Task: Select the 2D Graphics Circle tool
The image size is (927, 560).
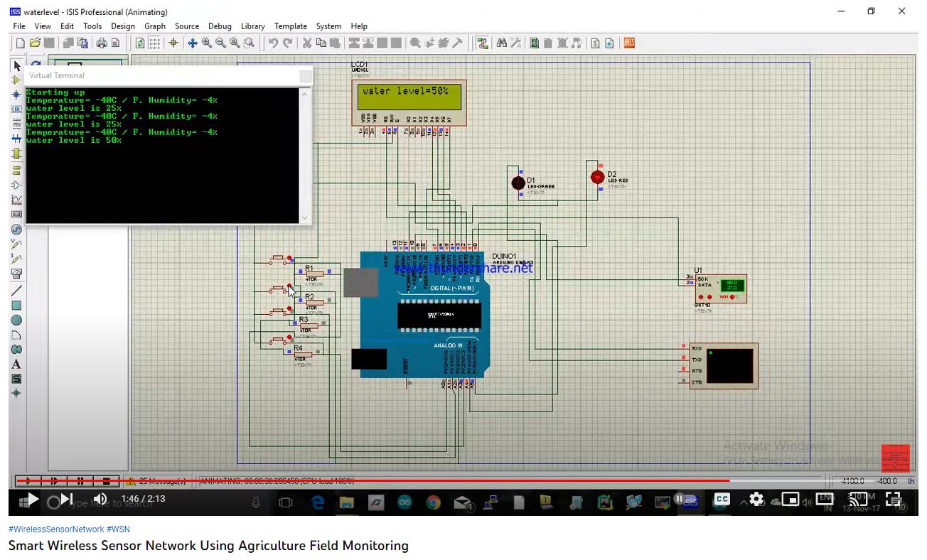Action: point(16,321)
